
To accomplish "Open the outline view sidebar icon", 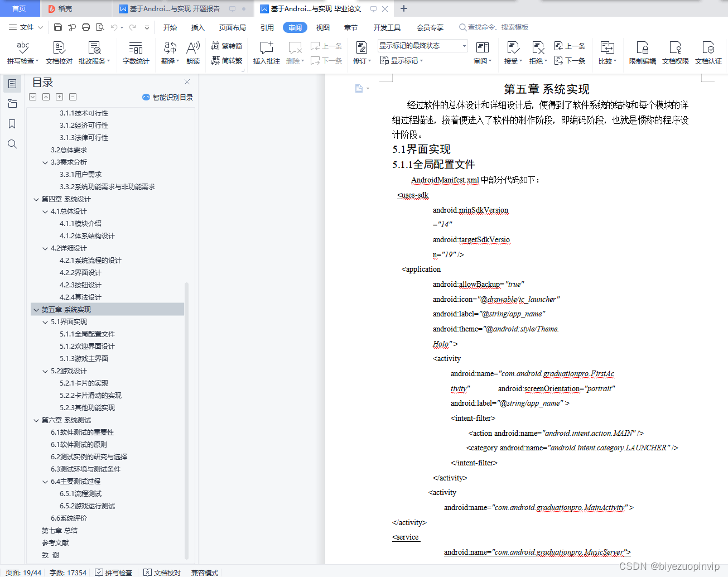I will pos(12,104).
